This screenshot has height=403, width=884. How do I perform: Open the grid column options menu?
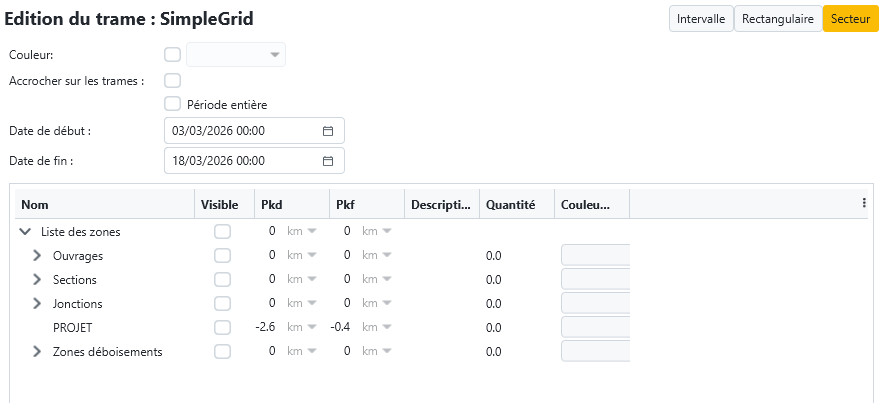click(864, 203)
